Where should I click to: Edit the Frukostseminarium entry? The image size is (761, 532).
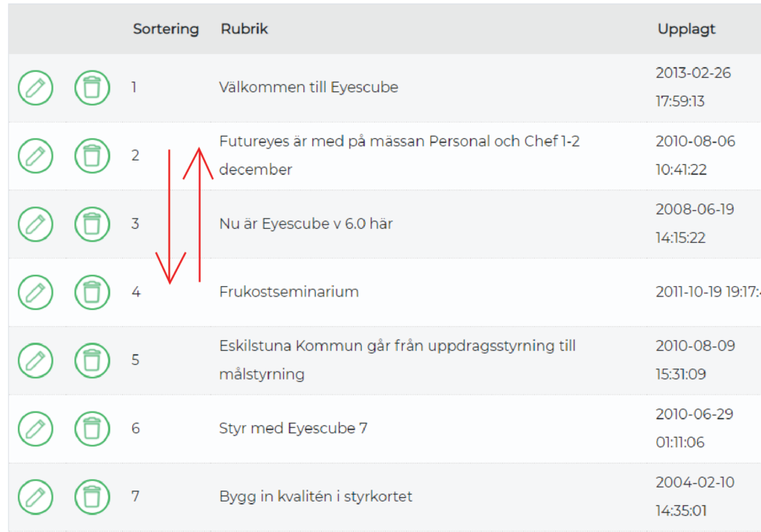click(x=36, y=292)
